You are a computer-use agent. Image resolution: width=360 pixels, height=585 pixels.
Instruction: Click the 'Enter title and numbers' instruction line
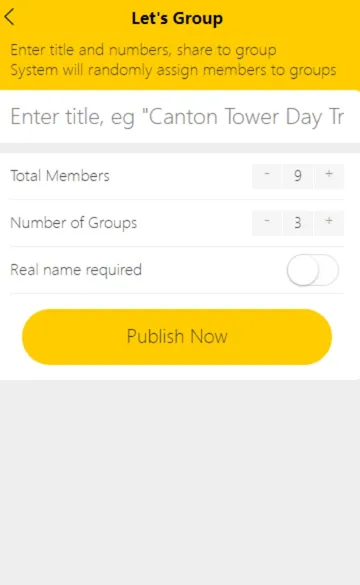tap(143, 50)
